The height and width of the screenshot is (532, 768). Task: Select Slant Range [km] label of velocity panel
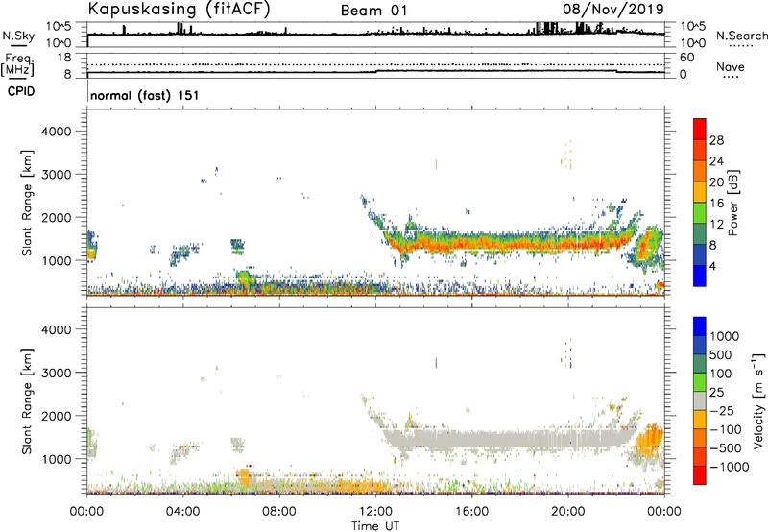click(x=27, y=401)
